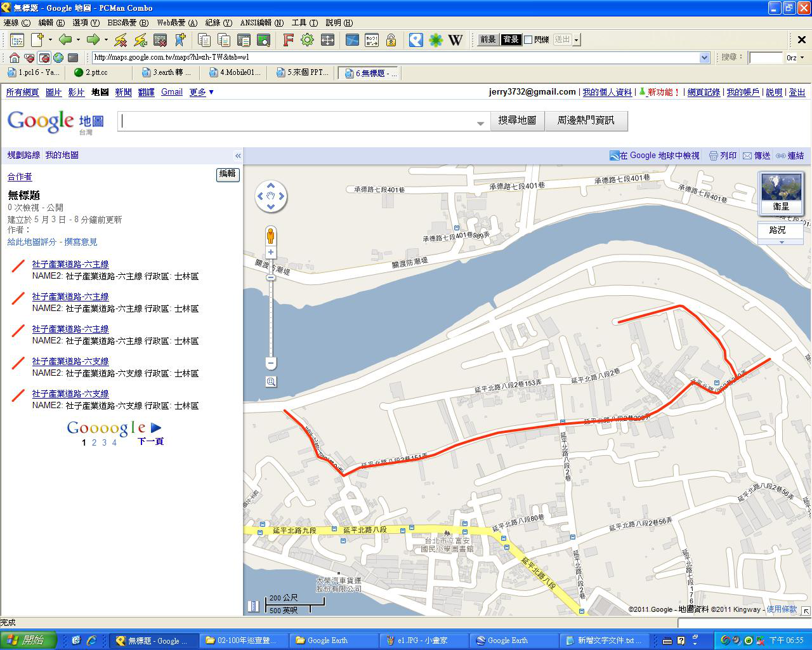This screenshot has width=812, height=650.
Task: Click the font 'F' toolbar icon
Action: [x=288, y=40]
